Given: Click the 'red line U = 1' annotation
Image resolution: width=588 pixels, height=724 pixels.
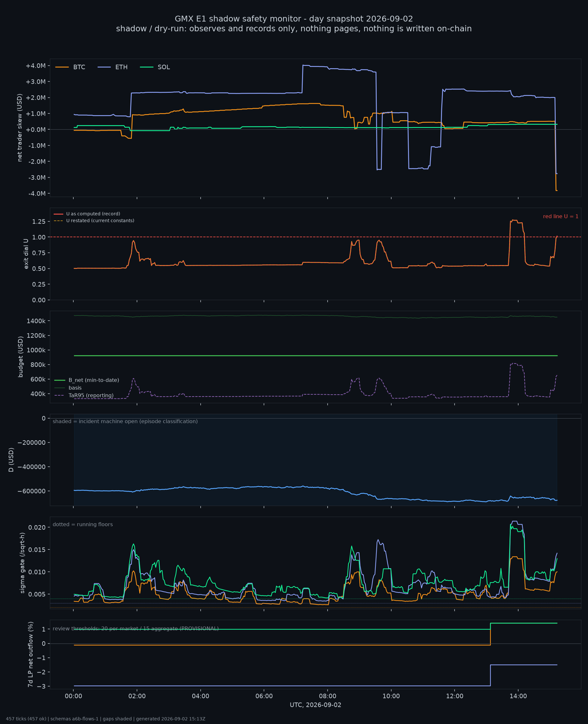Looking at the screenshot, I should [x=561, y=217].
